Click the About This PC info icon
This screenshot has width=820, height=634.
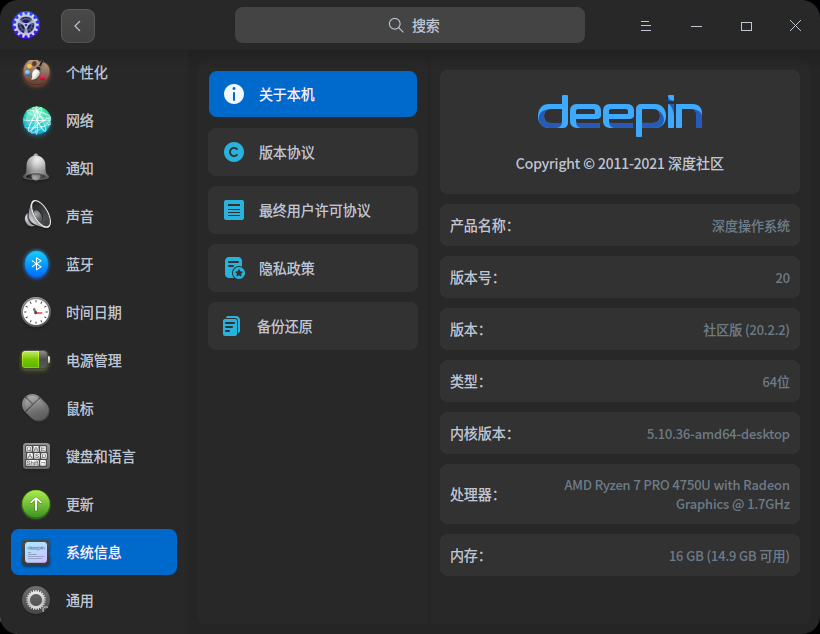tap(234, 94)
